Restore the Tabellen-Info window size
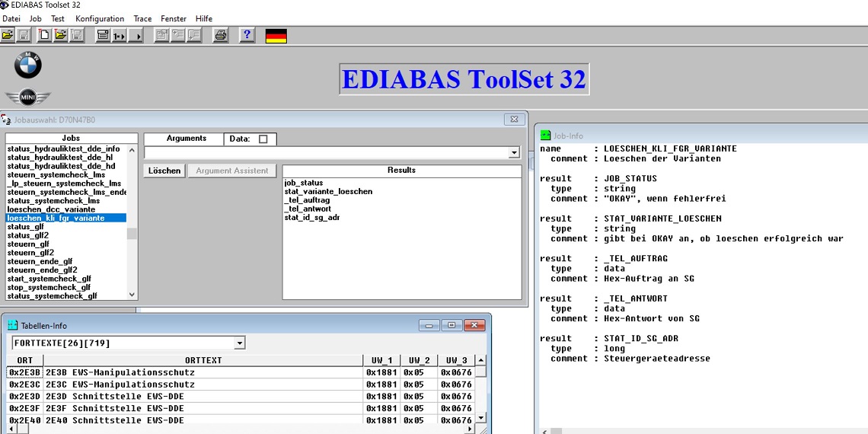868x434 pixels. (452, 326)
